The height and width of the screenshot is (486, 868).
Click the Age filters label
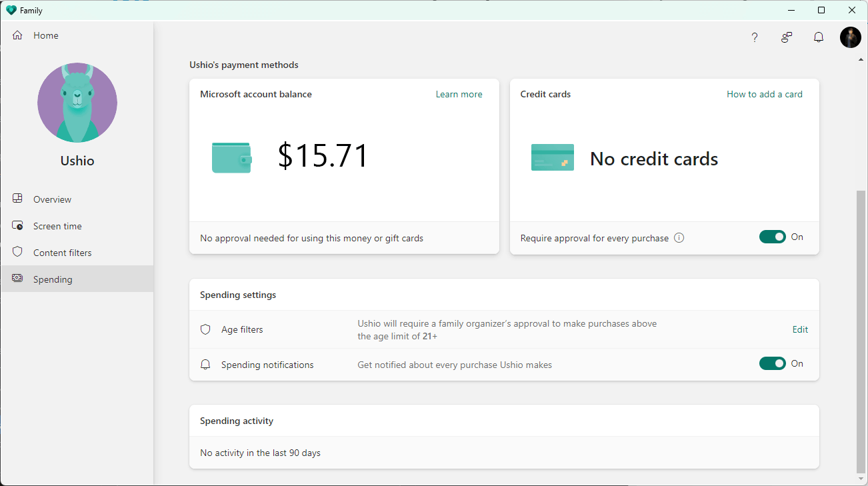(242, 329)
